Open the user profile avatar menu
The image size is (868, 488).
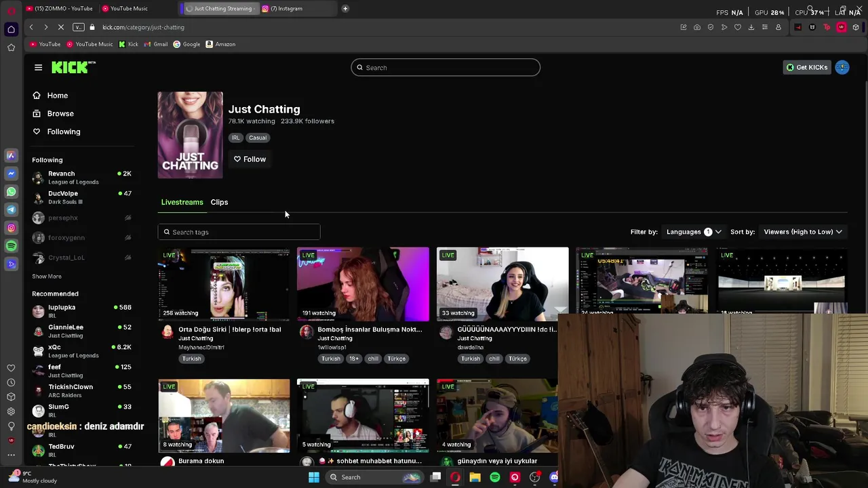coord(842,67)
